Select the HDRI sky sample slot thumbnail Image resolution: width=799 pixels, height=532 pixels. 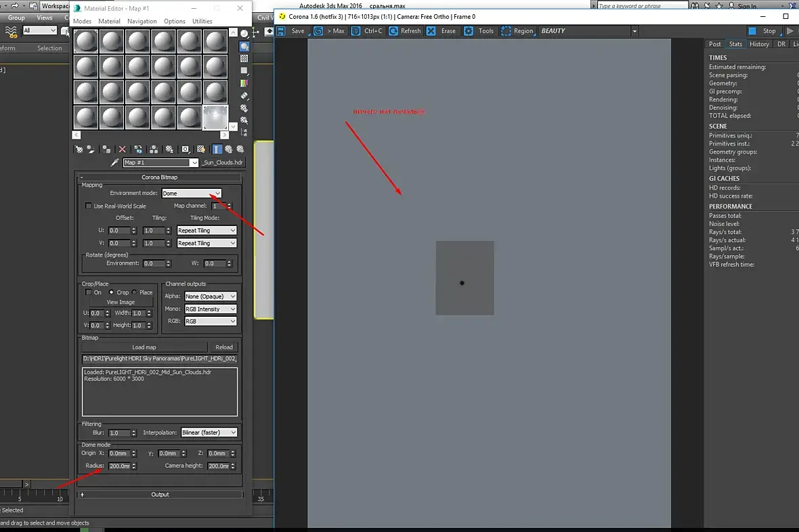215,117
